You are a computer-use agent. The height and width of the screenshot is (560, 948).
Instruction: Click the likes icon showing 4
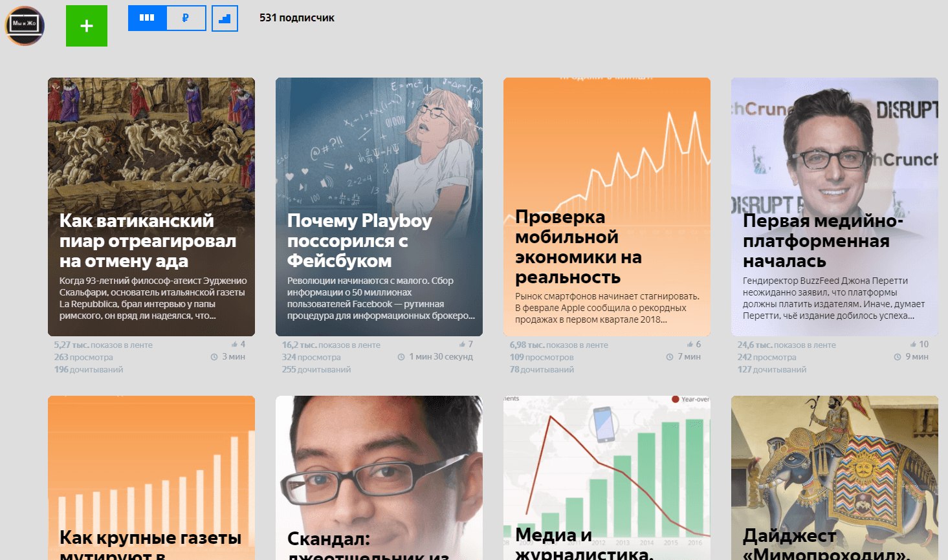[x=234, y=344]
